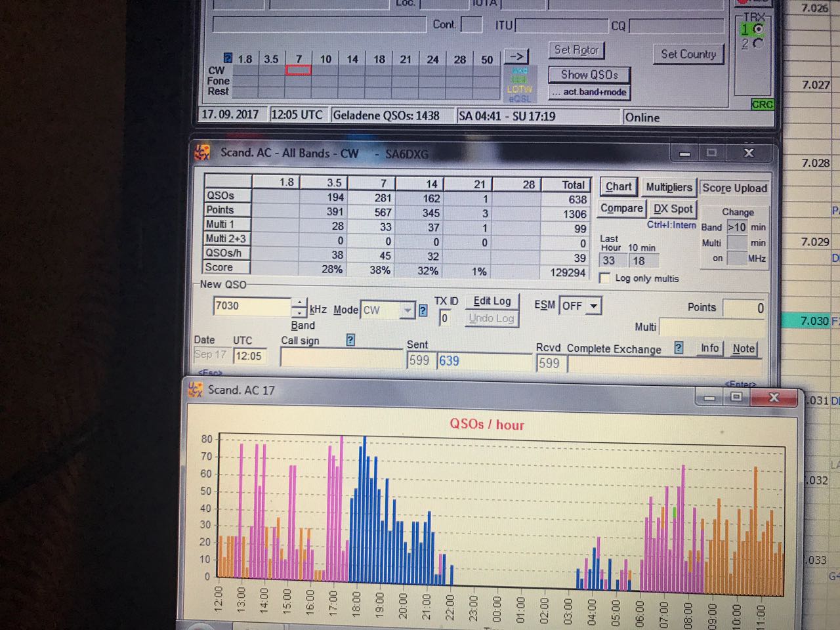Click the arrow button next to band 50

coord(517,56)
